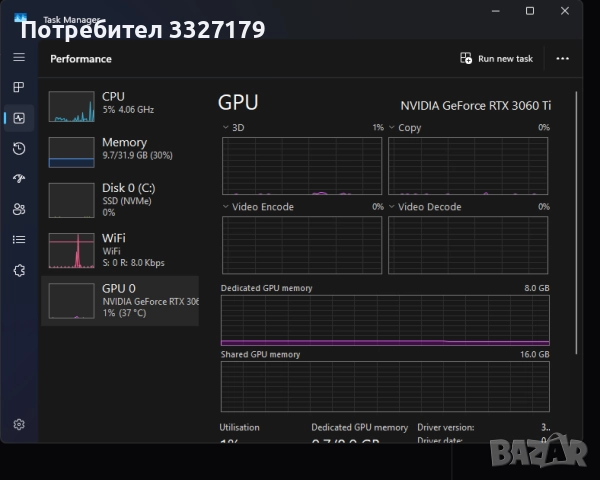The width and height of the screenshot is (600, 480).
Task: Click the GPU panel vertical scrollbar
Action: 576,223
